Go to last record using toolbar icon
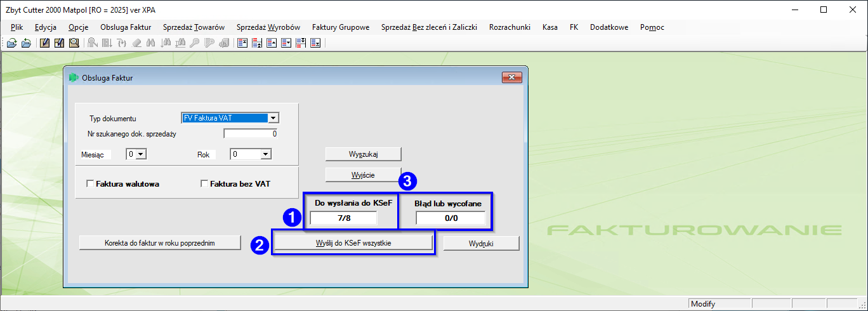The image size is (868, 311). (x=315, y=43)
